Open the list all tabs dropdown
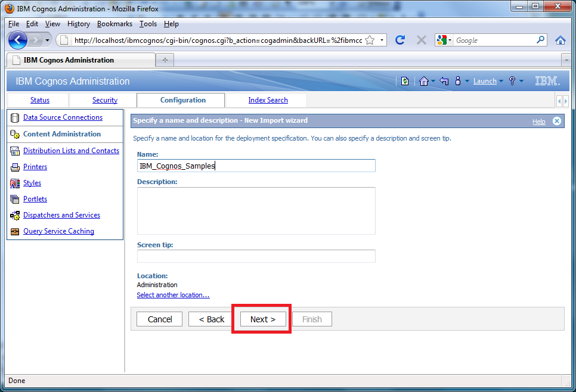This screenshot has width=576, height=392. point(566,60)
